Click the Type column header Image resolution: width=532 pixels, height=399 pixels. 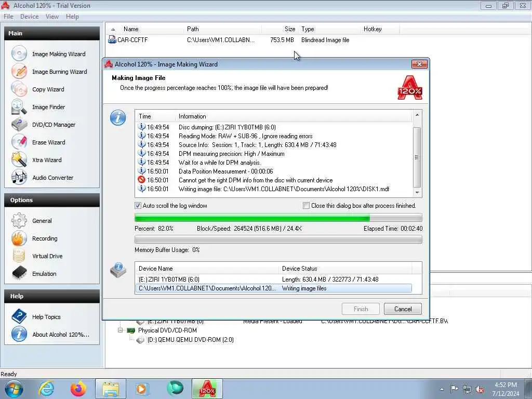coord(329,29)
